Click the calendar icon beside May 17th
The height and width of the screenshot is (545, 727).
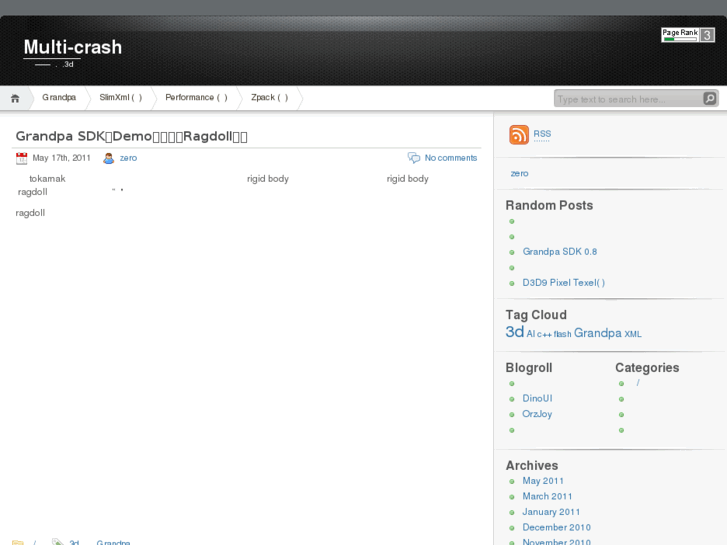click(21, 159)
